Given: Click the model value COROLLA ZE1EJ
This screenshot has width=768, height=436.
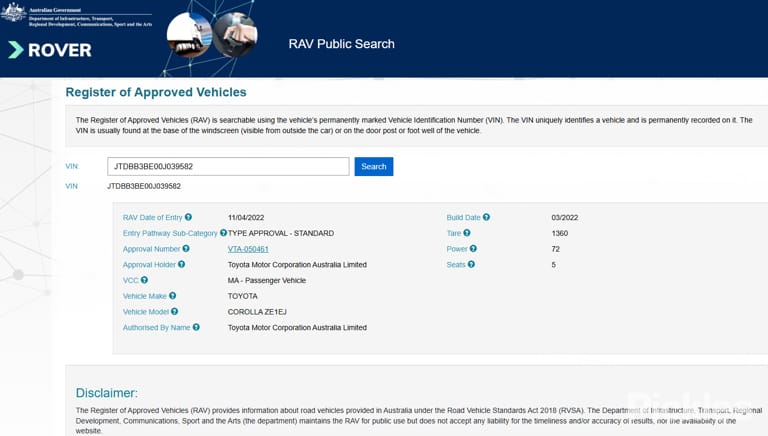Looking at the screenshot, I should pyautogui.click(x=257, y=312).
